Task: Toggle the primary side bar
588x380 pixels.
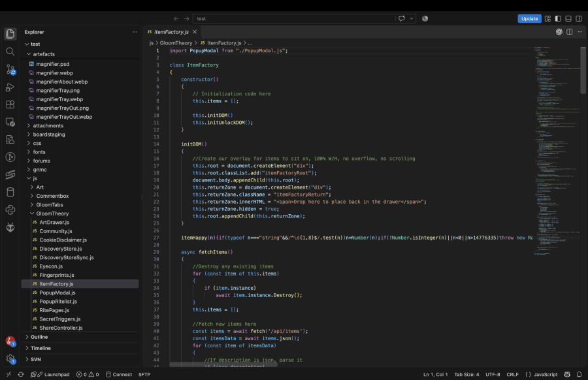Action: click(x=558, y=18)
